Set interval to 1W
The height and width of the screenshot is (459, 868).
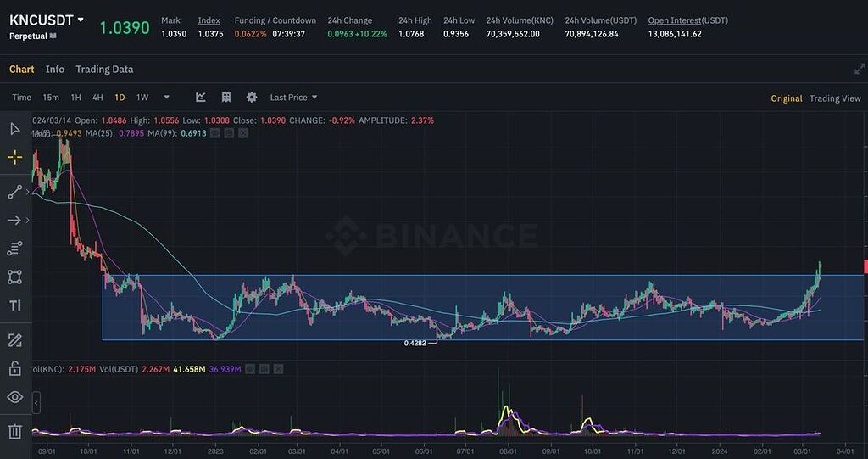click(142, 97)
